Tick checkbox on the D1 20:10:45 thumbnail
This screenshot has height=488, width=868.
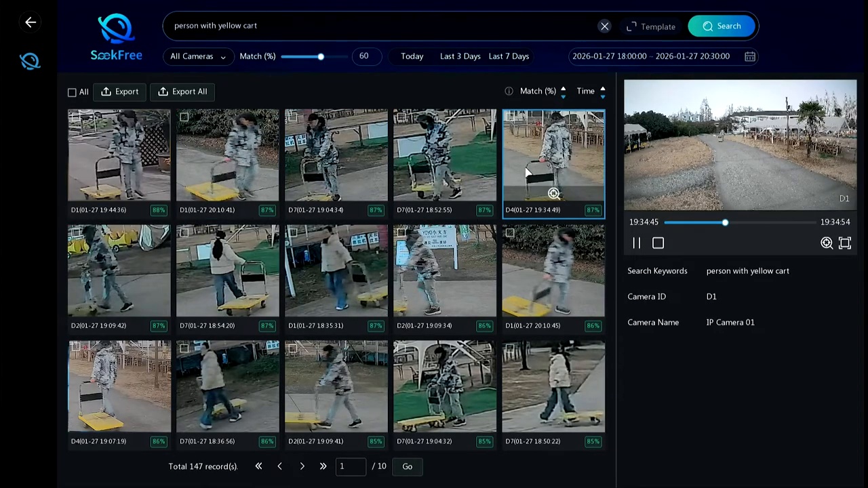[509, 233]
